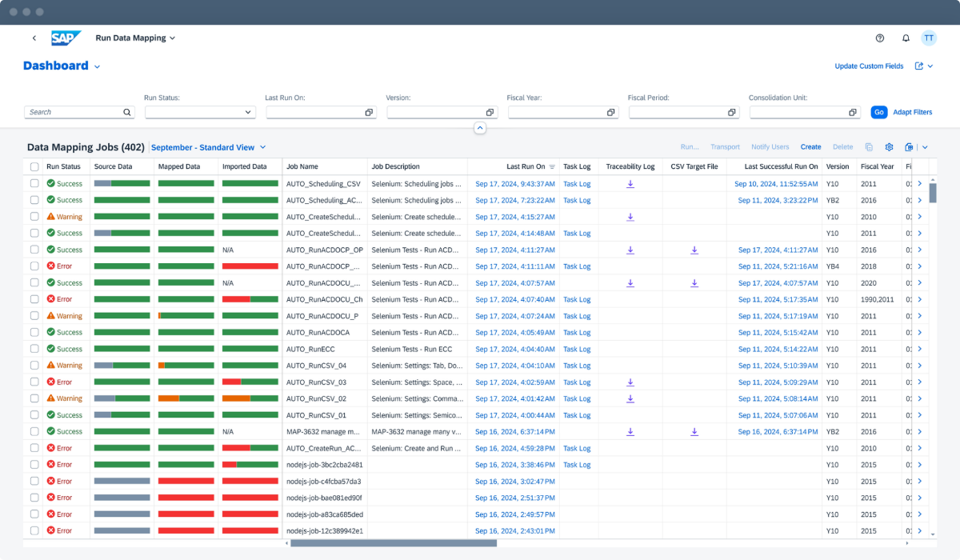
Task: Tick the checkbox for AUTO_RunCSV_04 row
Action: [34, 366]
